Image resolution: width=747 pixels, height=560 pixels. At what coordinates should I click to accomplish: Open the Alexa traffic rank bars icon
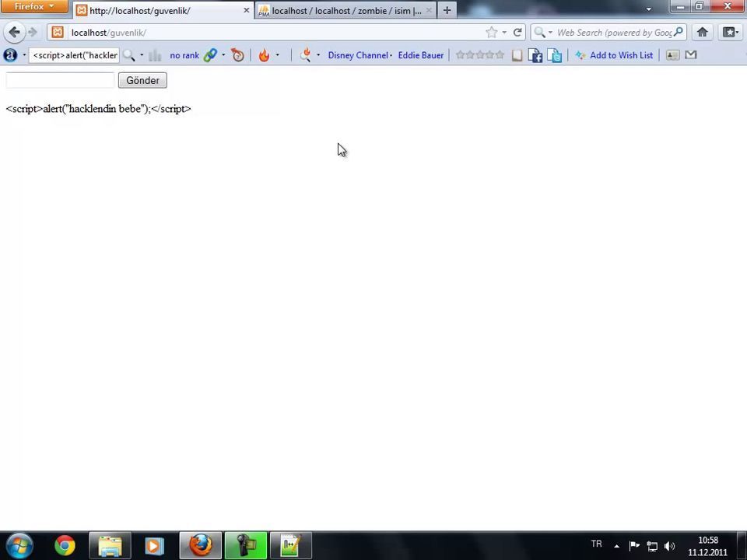[155, 56]
